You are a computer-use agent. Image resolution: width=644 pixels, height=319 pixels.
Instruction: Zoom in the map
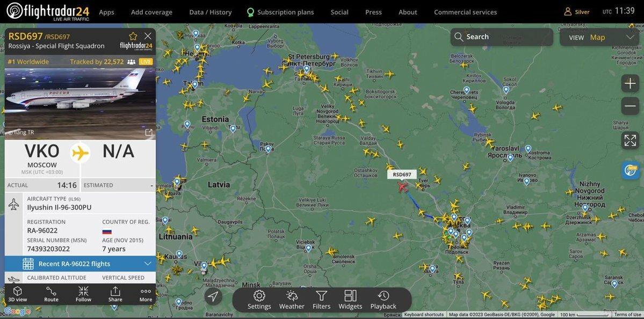coord(630,84)
